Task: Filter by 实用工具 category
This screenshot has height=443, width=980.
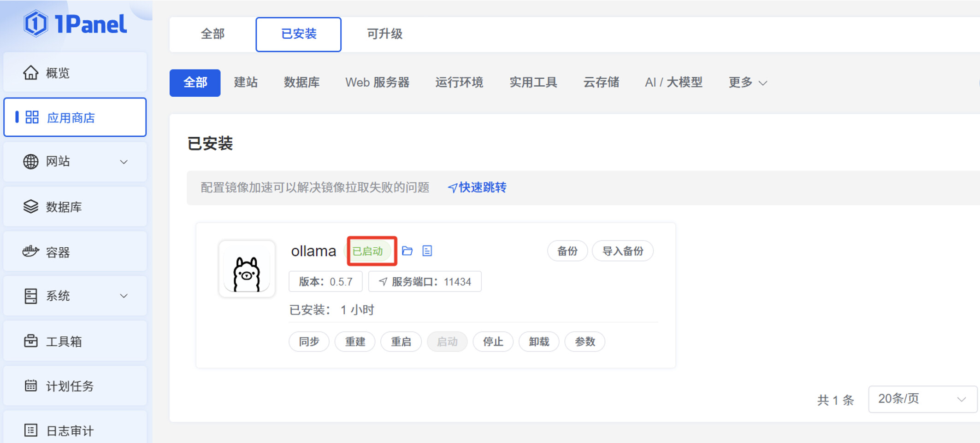Action: 533,82
